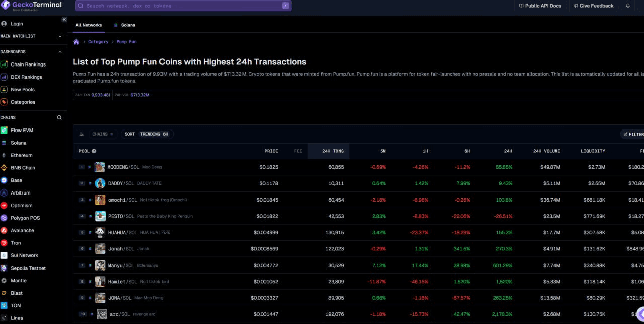This screenshot has height=324, width=644.
Task: Open the table settings sliders icon
Action: 82,134
